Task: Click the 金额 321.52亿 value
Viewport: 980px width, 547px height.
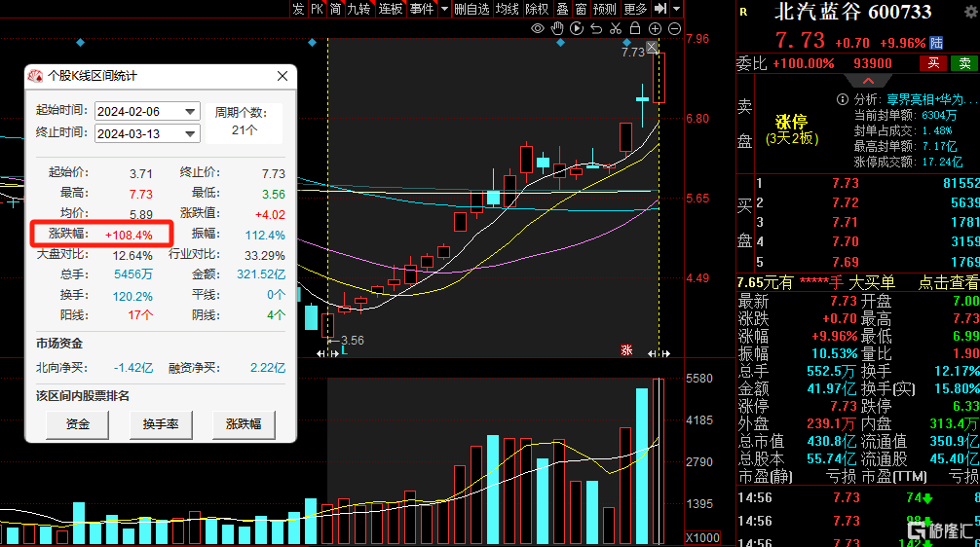Action: point(261,274)
